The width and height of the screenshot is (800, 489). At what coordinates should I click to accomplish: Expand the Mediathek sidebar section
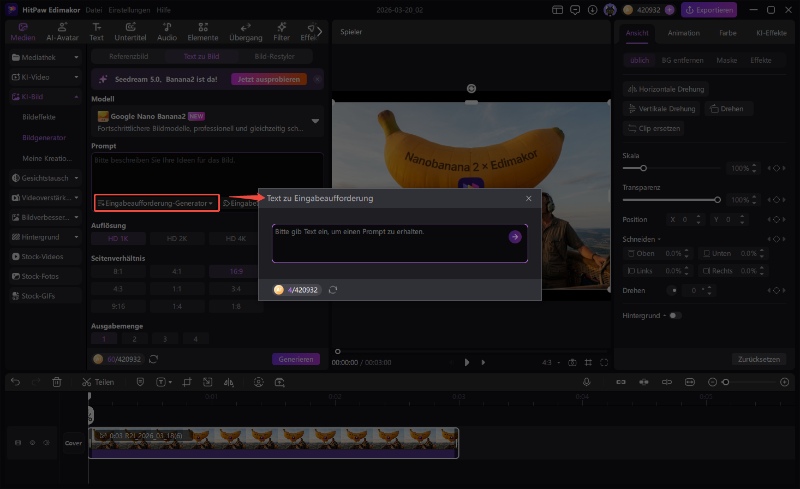[45, 57]
